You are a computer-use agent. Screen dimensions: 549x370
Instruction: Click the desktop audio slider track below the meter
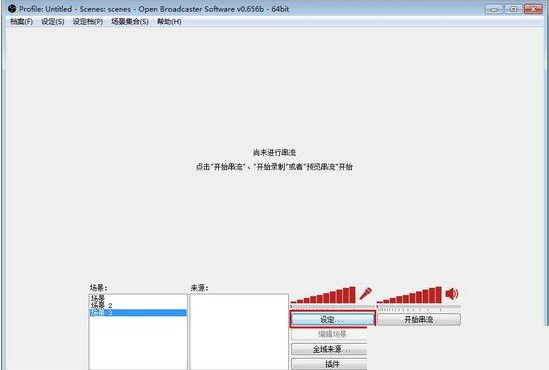tap(419, 307)
